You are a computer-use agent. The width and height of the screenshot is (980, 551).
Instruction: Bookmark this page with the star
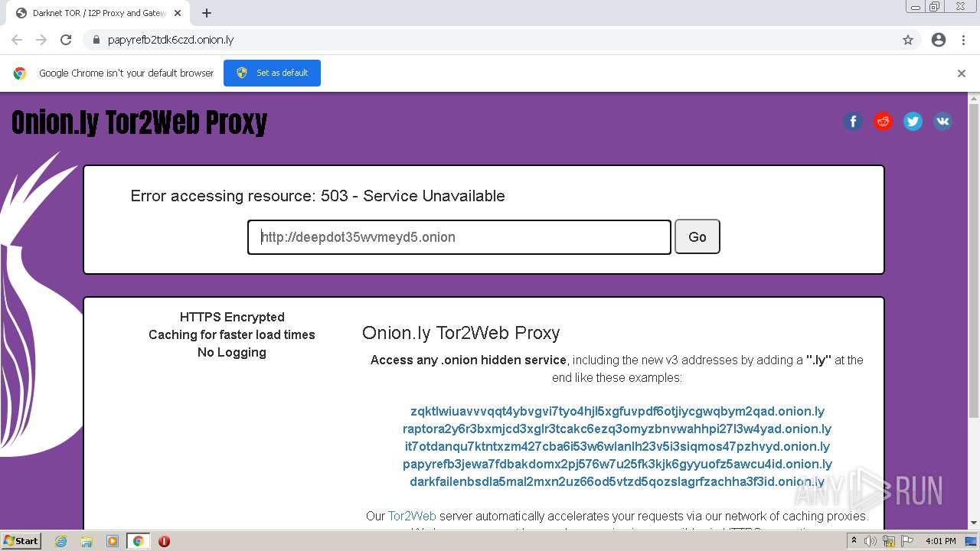click(908, 40)
